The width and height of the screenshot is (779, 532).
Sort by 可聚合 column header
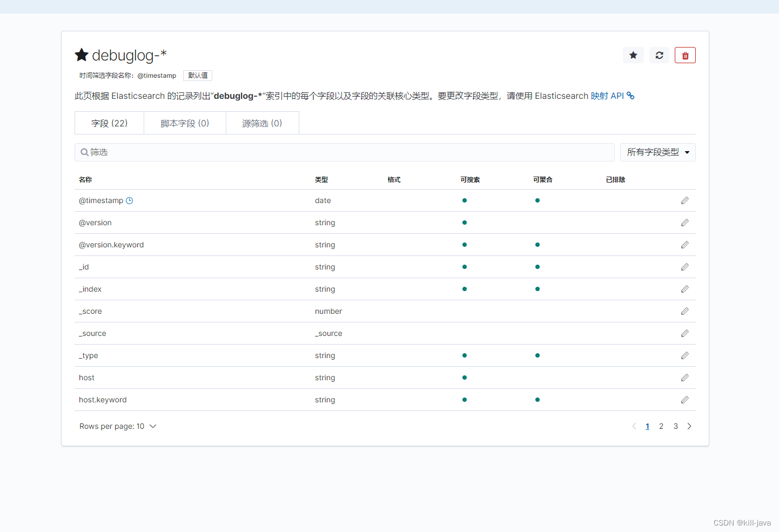[x=542, y=179]
